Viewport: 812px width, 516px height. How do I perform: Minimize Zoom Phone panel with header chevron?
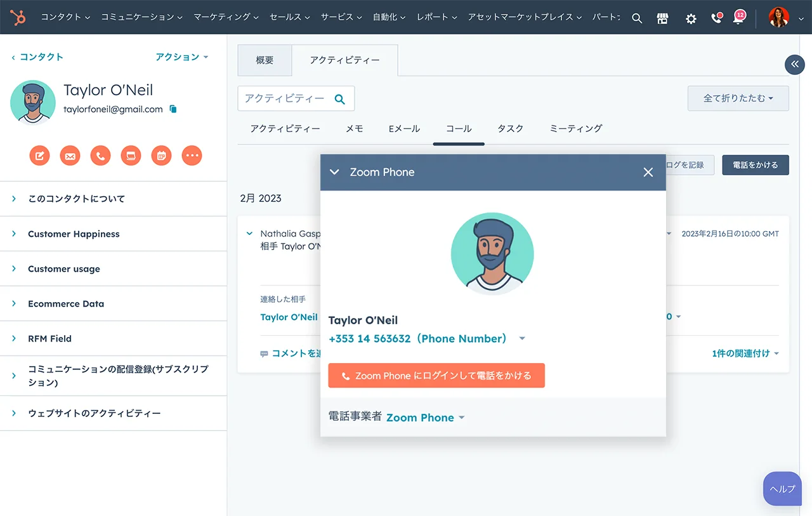tap(334, 172)
